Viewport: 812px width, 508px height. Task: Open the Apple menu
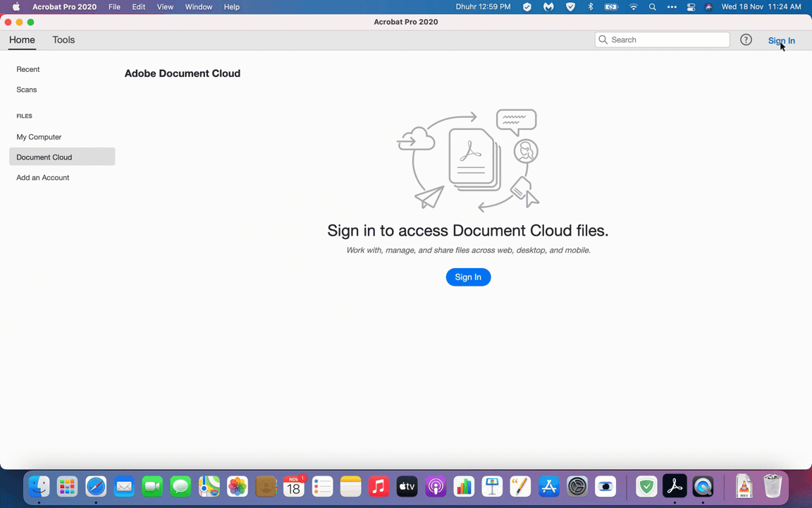pyautogui.click(x=16, y=7)
